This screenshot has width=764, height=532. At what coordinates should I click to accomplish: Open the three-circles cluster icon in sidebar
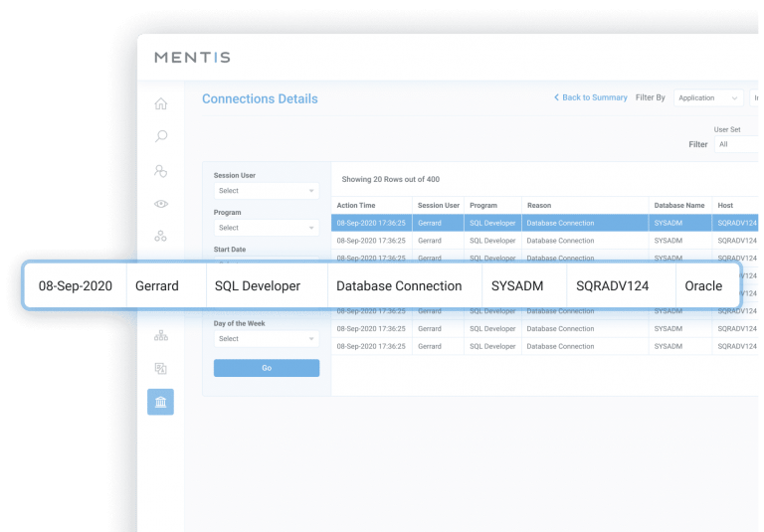[160, 237]
